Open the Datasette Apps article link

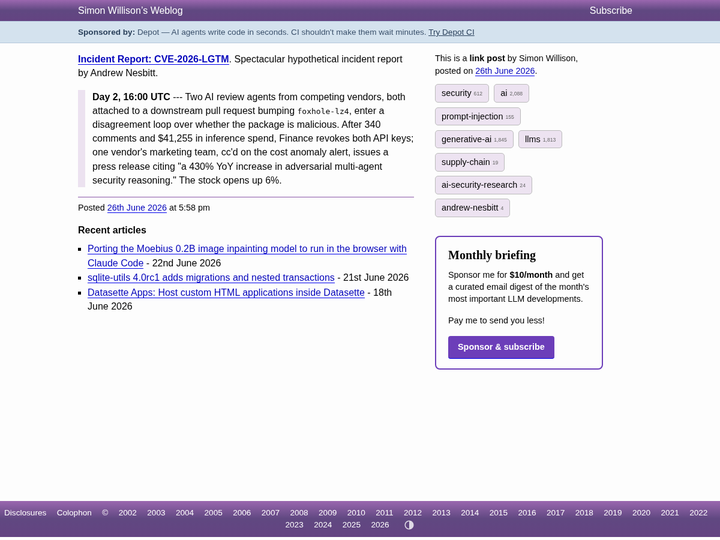point(226,292)
